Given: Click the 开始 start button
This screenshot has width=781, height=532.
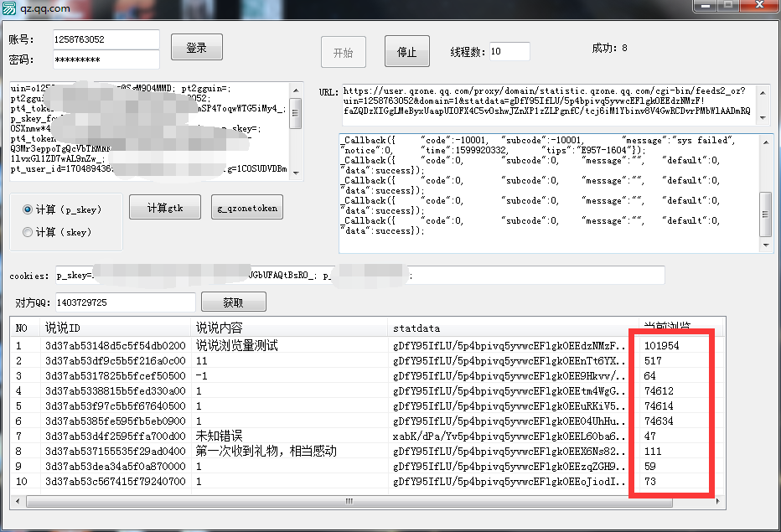Looking at the screenshot, I should click(344, 52).
